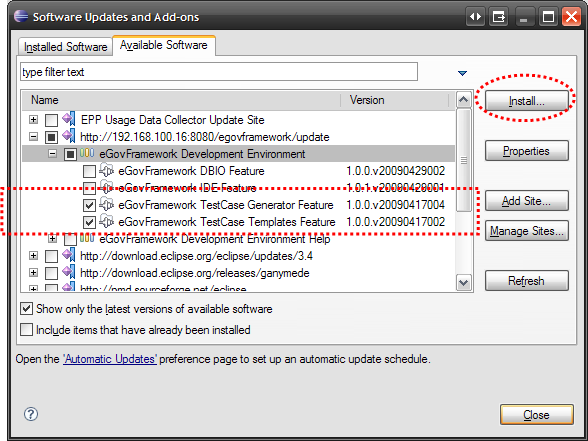Viewport: 588px width, 441px height.
Task: Click the DBIO Feature plug-in icon
Action: point(107,171)
